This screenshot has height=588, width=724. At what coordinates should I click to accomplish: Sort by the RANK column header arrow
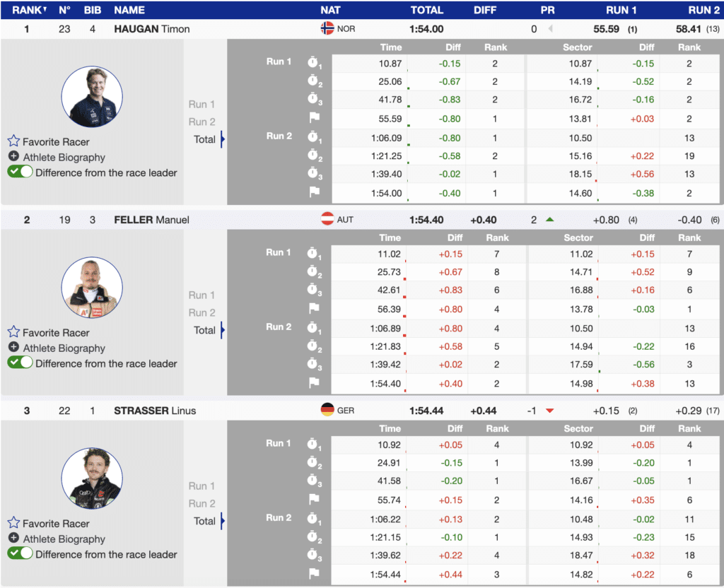[x=45, y=10]
